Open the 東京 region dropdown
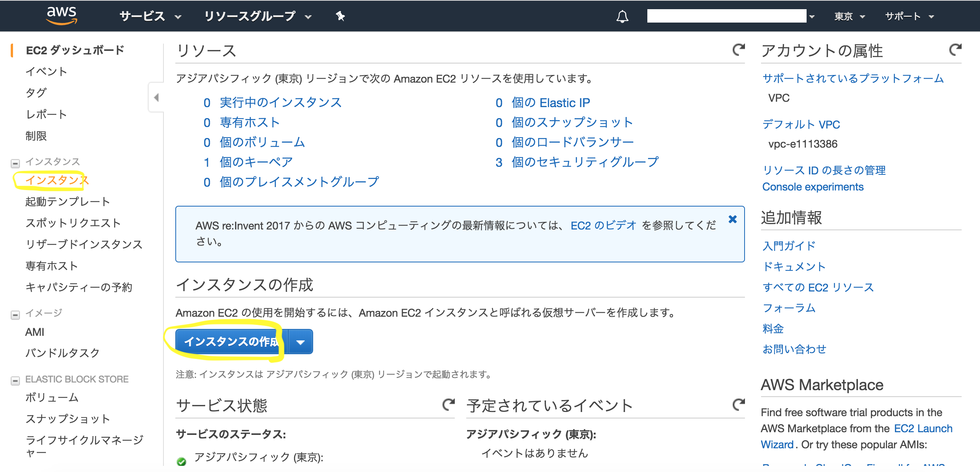The height and width of the screenshot is (472, 980). [x=849, y=16]
